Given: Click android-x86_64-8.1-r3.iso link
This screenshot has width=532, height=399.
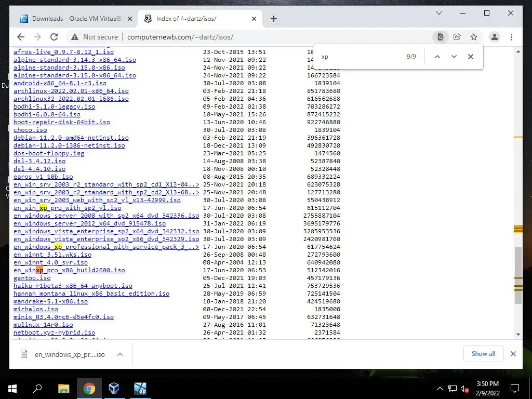Looking at the screenshot, I should click(x=60, y=83).
